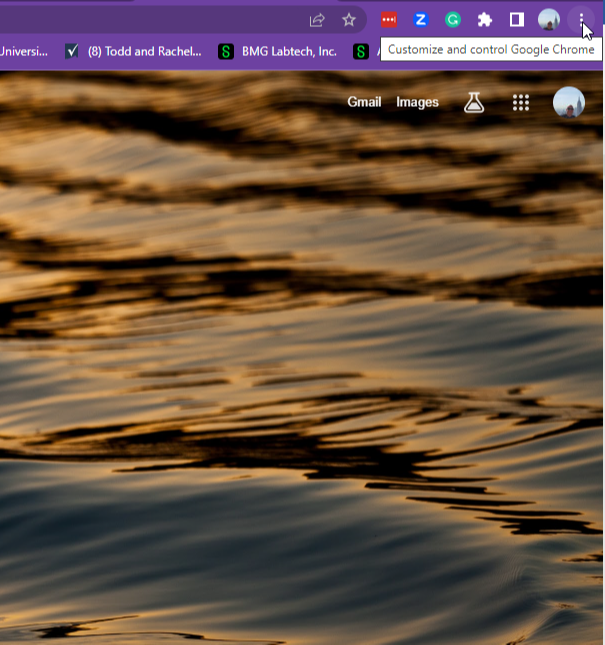The width and height of the screenshot is (605, 645).
Task: Open Search Labs flask icon
Action: tap(474, 102)
